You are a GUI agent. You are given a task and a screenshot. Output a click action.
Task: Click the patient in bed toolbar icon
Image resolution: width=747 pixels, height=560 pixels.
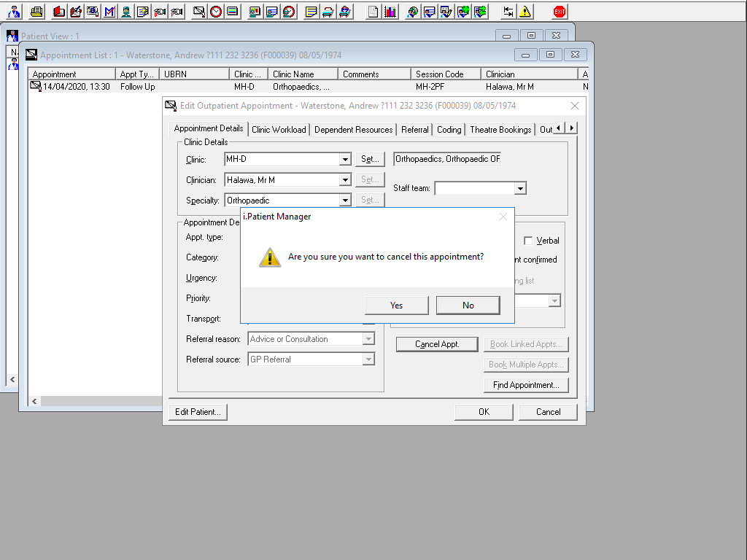(x=345, y=12)
